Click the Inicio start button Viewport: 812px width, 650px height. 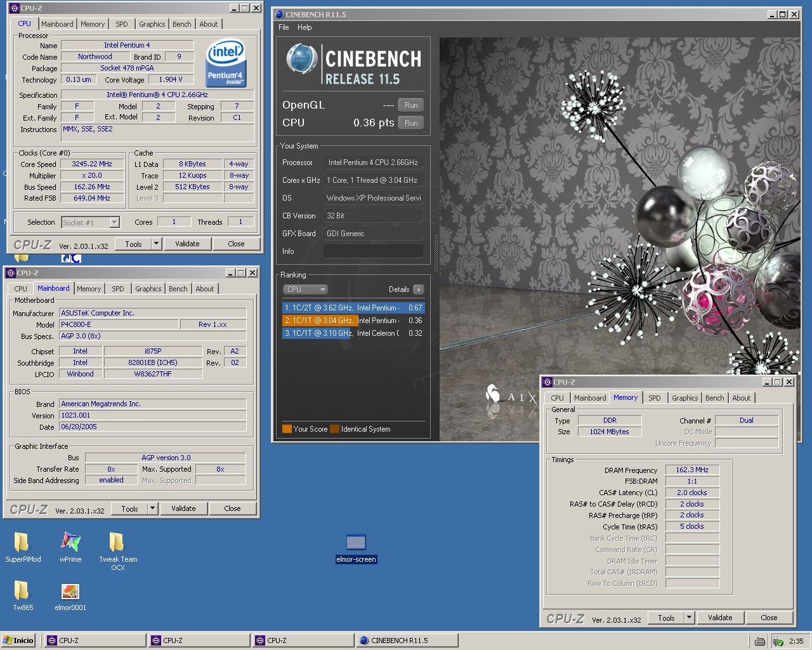[18, 640]
